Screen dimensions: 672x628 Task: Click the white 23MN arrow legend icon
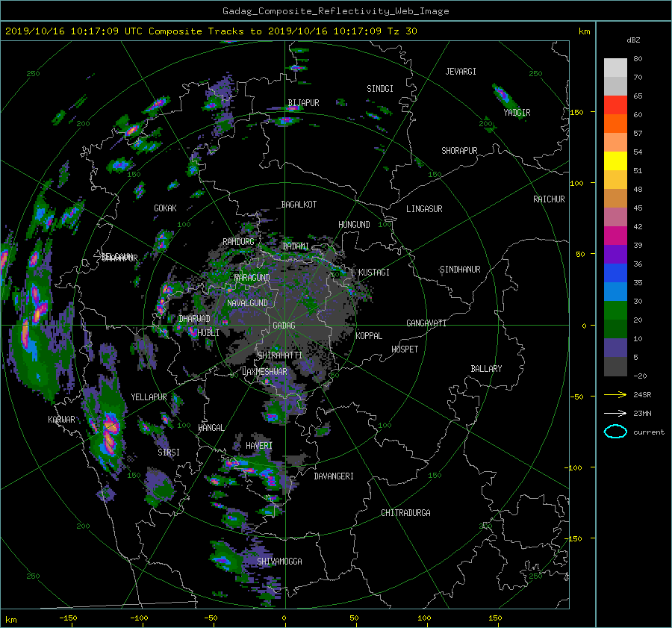point(615,413)
